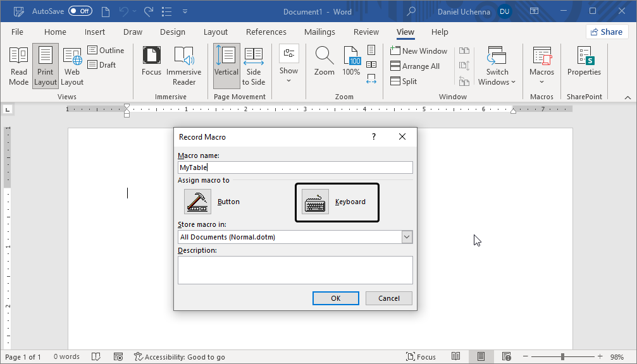Viewport: 637px width, 364px height.
Task: Switch to the References ribbon tab
Action: tap(266, 32)
